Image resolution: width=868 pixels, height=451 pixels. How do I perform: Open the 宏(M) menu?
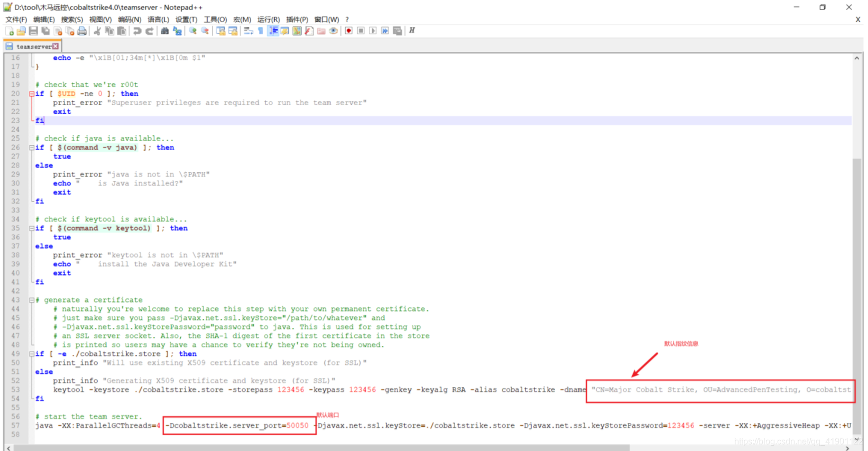coord(242,20)
